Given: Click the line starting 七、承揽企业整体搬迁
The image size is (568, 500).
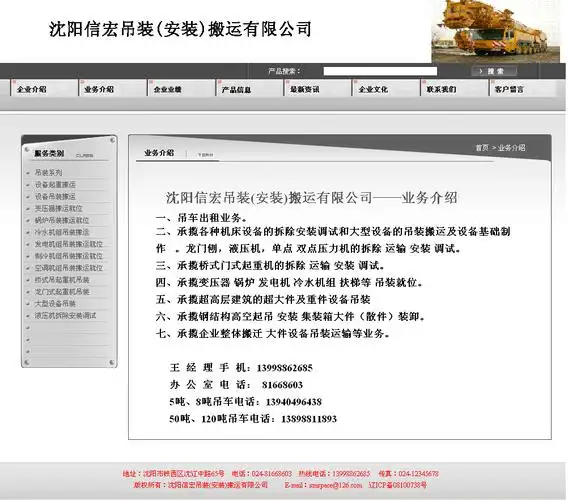Looking at the screenshot, I should [x=272, y=333].
